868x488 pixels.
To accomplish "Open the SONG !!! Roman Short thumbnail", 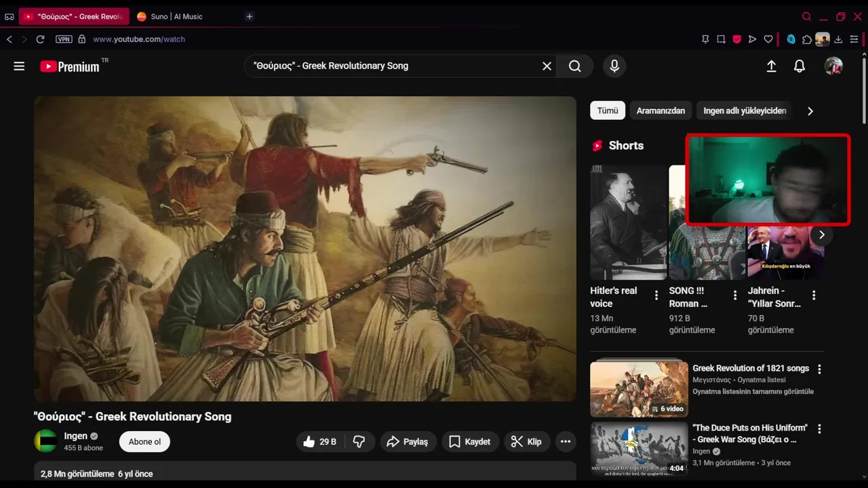I will [707, 222].
